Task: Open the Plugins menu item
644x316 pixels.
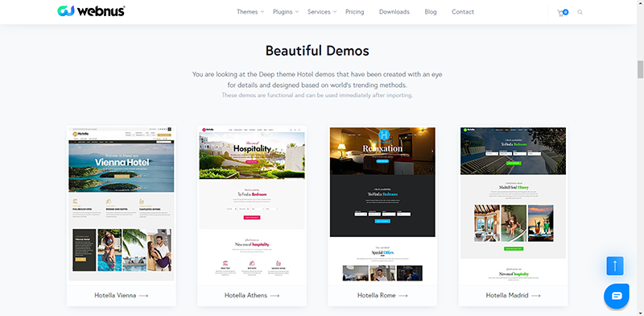Action: tap(283, 12)
